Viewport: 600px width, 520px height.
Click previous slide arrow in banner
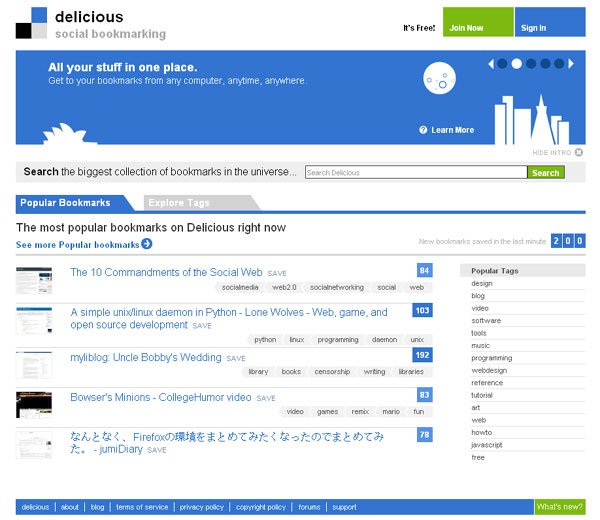click(491, 64)
